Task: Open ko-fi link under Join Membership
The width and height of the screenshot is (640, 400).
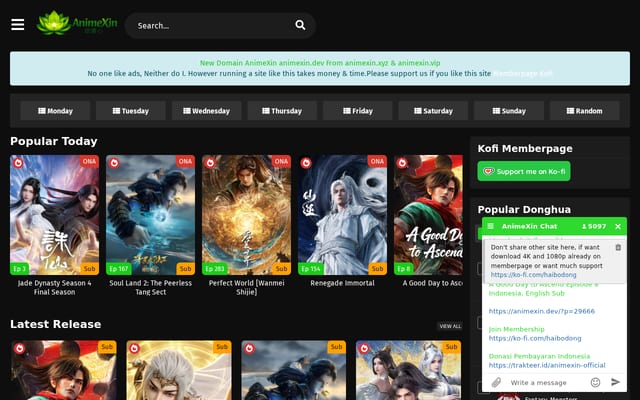Action: [535, 338]
